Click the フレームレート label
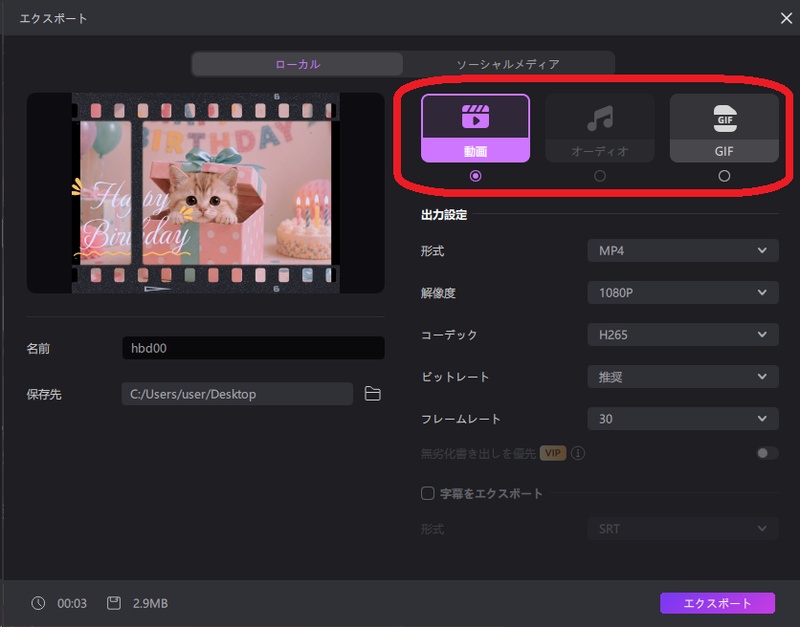 461,419
